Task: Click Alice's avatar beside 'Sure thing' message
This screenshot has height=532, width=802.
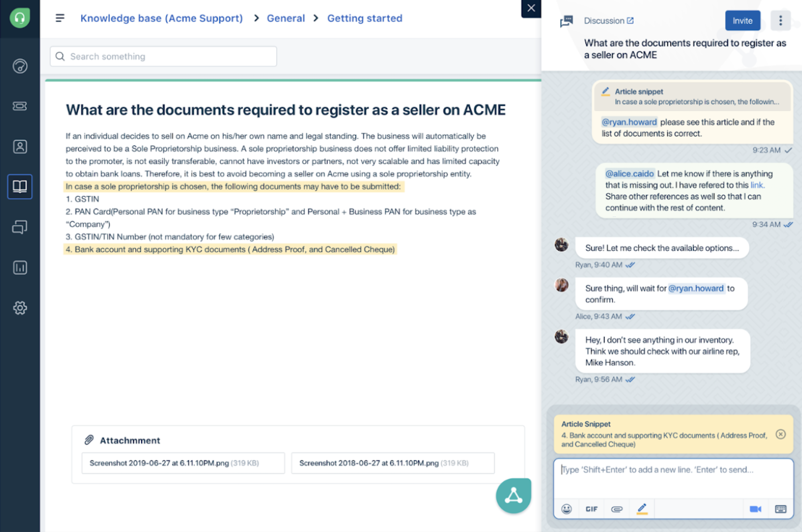Action: coord(561,285)
